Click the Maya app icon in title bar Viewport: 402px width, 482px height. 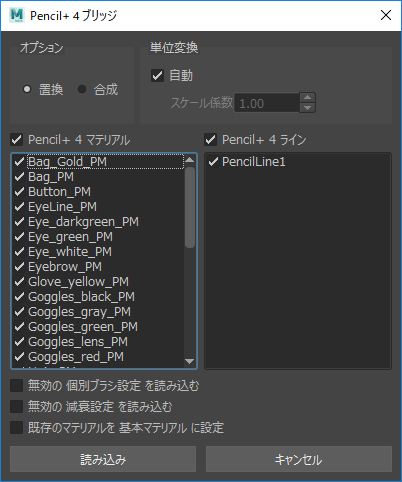point(17,15)
